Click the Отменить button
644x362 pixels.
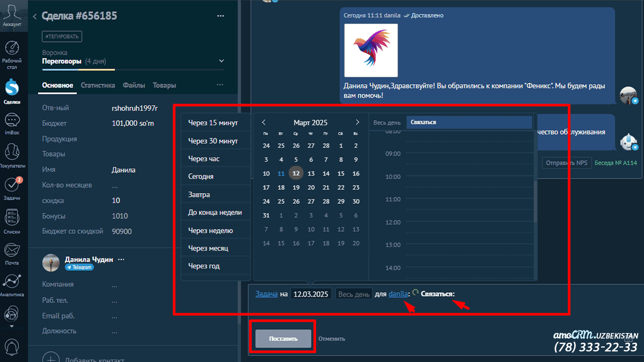point(332,338)
